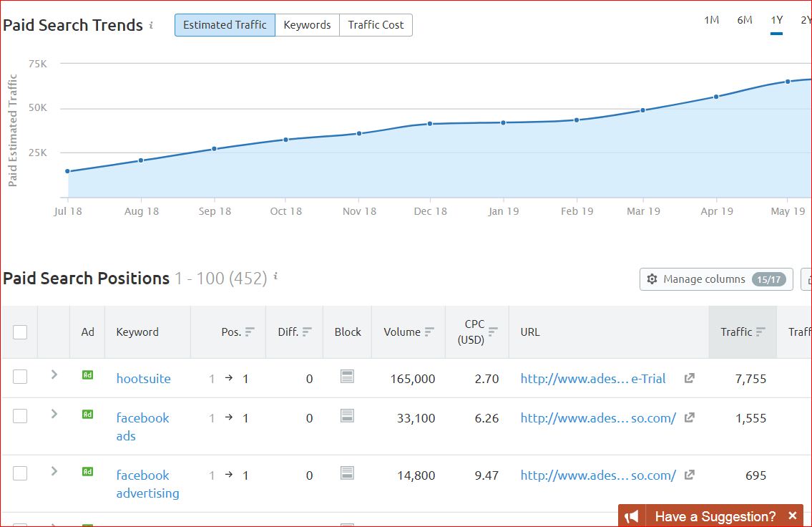Viewport: 812px width, 527px height.
Task: Click the May 19 data point on chart
Action: (788, 82)
